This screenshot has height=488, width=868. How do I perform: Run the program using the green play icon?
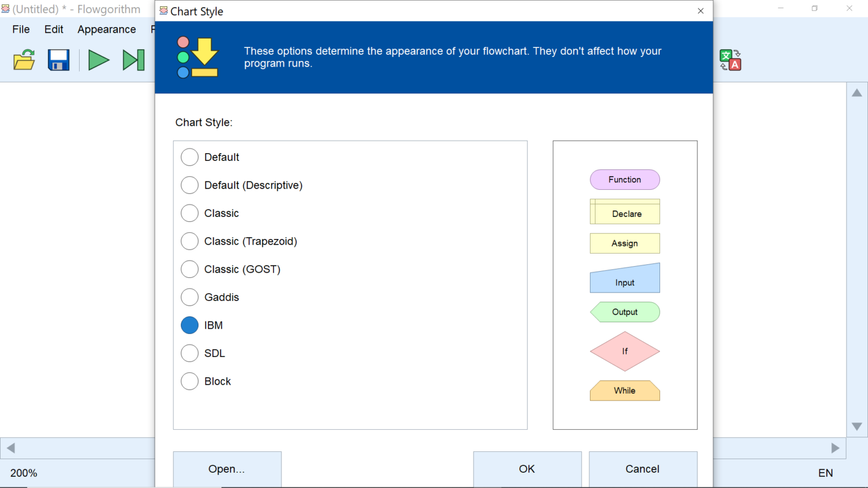[x=98, y=59]
